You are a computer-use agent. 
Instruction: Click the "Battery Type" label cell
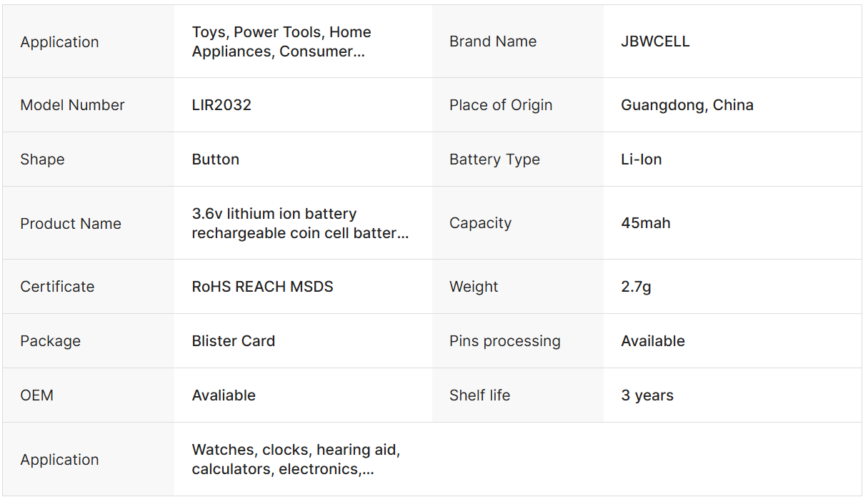tap(494, 159)
